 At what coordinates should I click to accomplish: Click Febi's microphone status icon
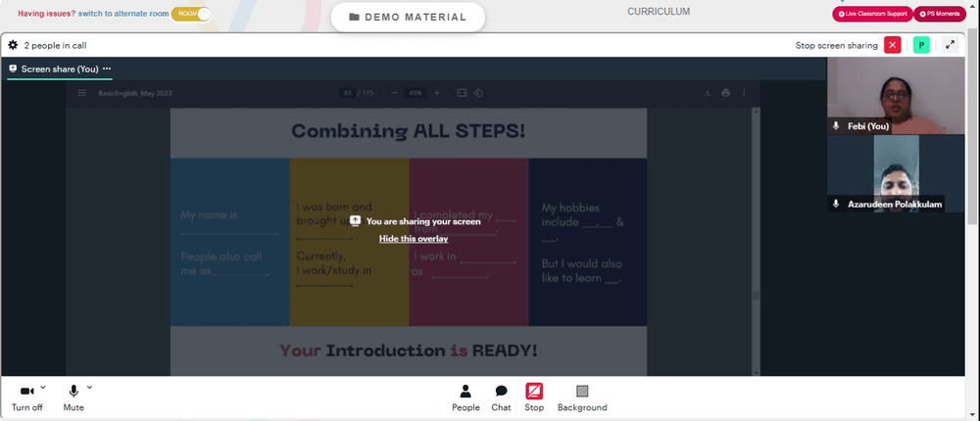tap(836, 126)
